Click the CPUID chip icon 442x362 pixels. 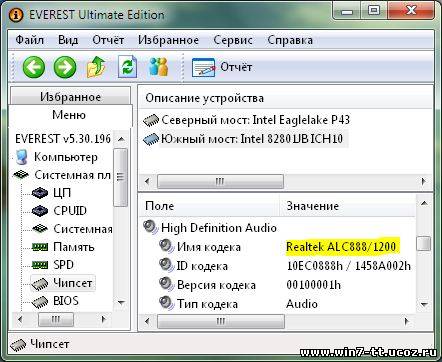(40, 211)
